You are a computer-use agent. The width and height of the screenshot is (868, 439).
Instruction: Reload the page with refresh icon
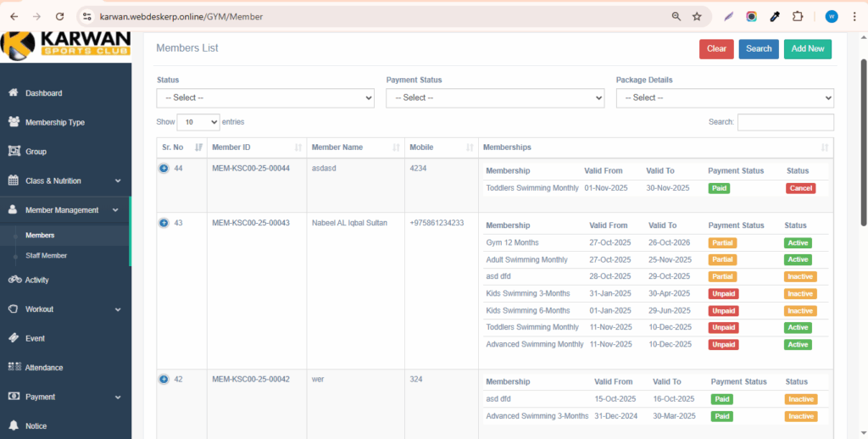[60, 17]
